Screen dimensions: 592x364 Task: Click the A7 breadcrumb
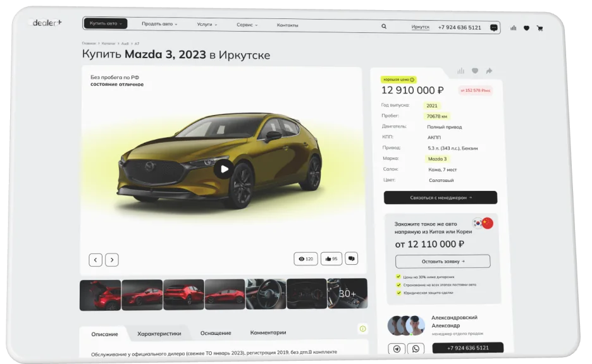[x=137, y=44]
